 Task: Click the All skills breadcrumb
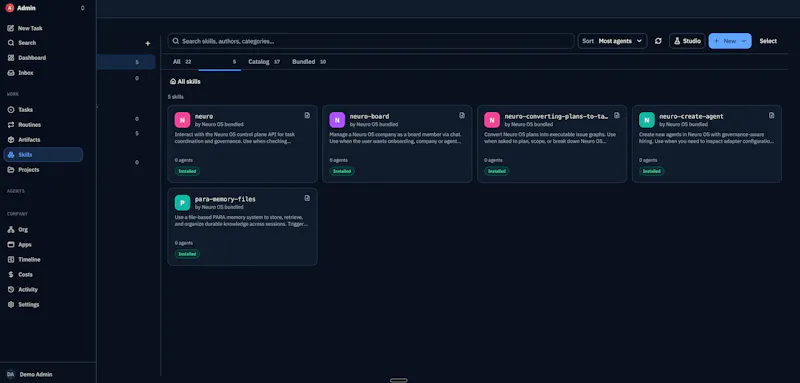point(185,82)
